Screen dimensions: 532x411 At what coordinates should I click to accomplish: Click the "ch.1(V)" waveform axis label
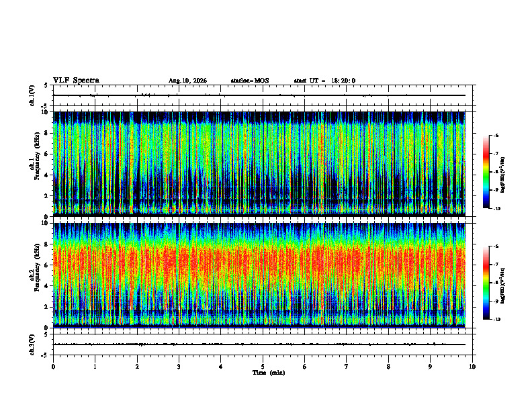coord(32,95)
